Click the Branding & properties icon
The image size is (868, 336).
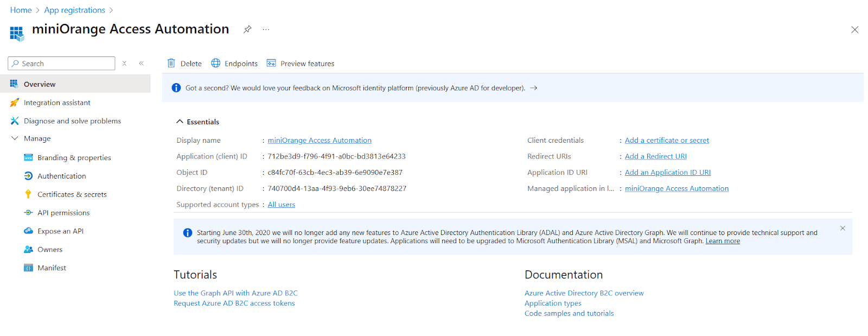coord(28,157)
